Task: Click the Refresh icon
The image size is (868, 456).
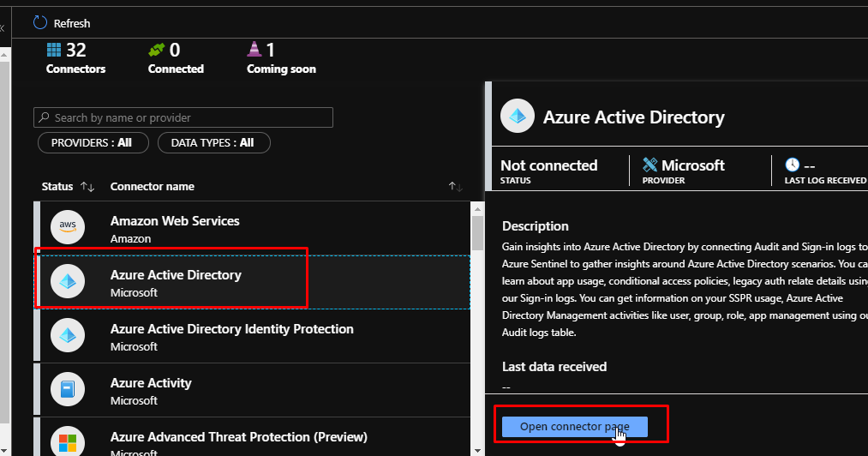Action: [40, 23]
